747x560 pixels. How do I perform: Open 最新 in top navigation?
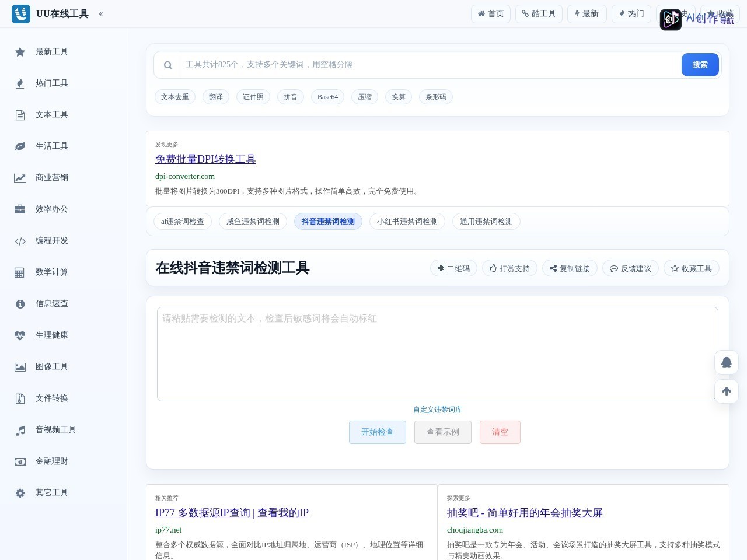587,14
